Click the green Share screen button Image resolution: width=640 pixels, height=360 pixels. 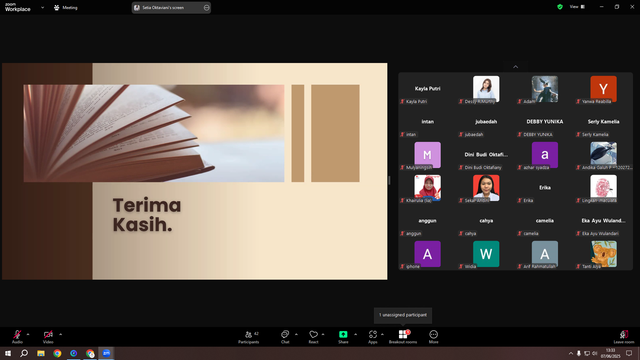343,337
